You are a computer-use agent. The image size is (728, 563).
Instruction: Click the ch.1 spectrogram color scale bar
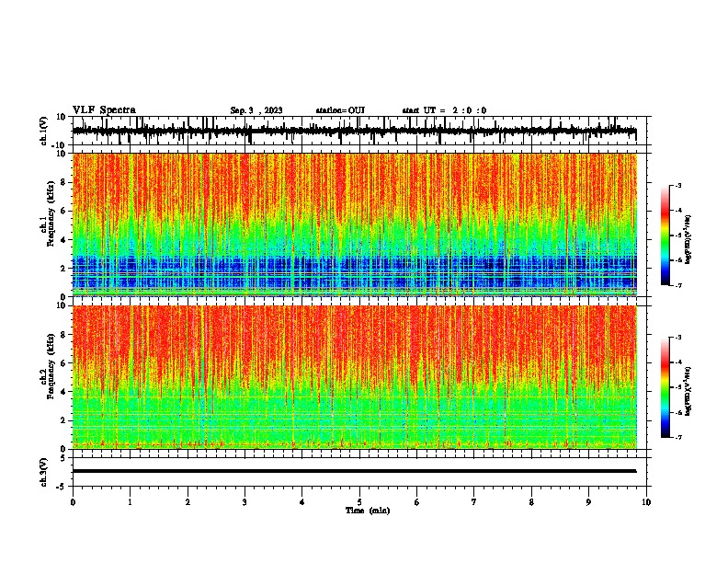tap(665, 236)
